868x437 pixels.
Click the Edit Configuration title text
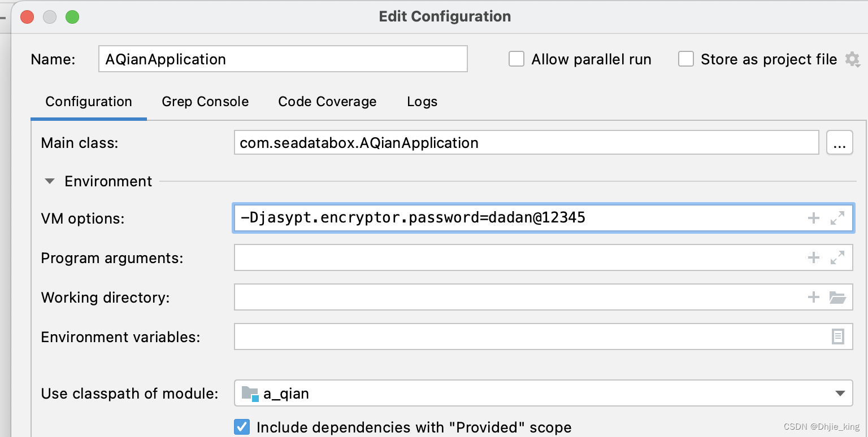(x=445, y=16)
